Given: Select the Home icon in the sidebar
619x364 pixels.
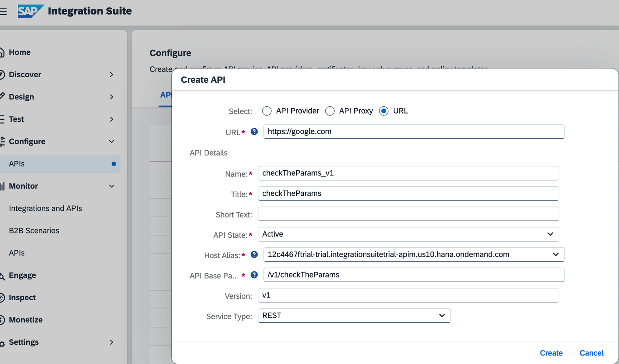Looking at the screenshot, I should [x=2, y=52].
